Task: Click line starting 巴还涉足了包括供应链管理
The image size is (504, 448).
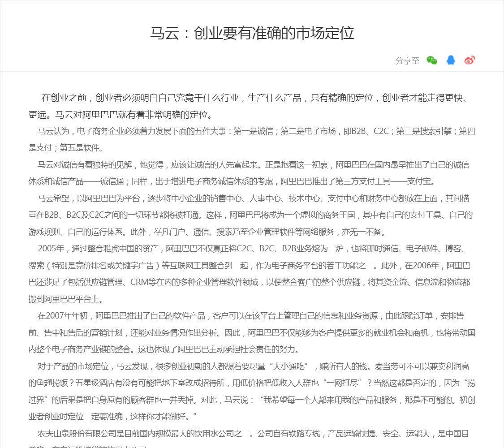Action: click(250, 282)
